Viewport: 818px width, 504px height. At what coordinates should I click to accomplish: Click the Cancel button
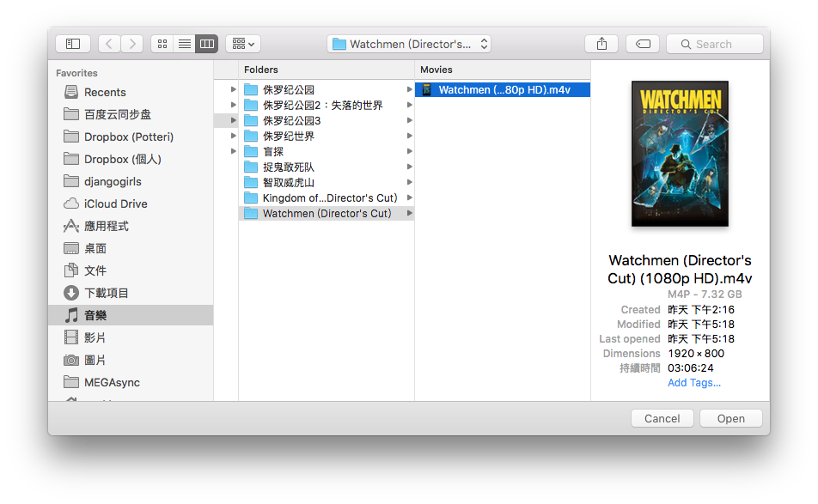662,418
